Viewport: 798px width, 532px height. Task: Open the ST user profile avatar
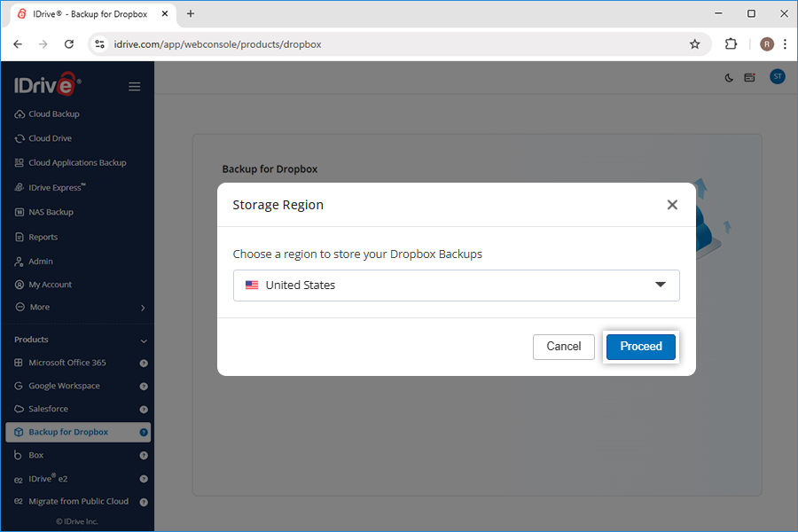point(777,77)
